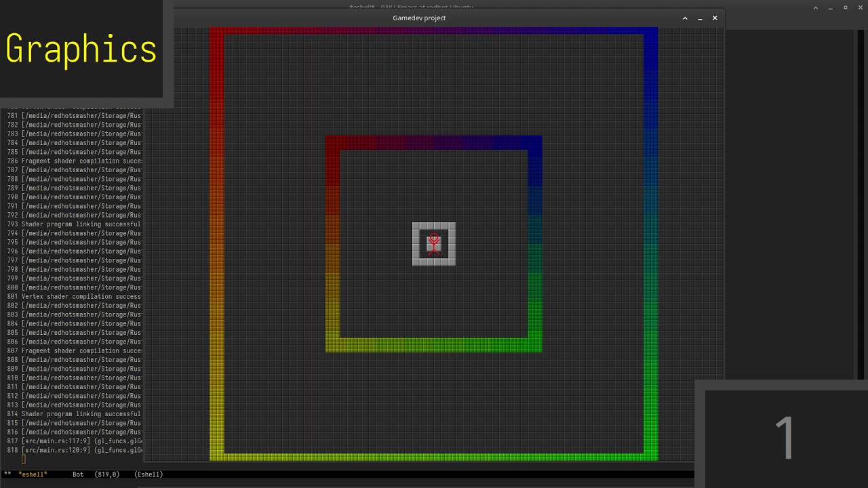The image size is (868, 488).
Task: Select line 801 Vertex shader compilation success
Action: (x=81, y=297)
